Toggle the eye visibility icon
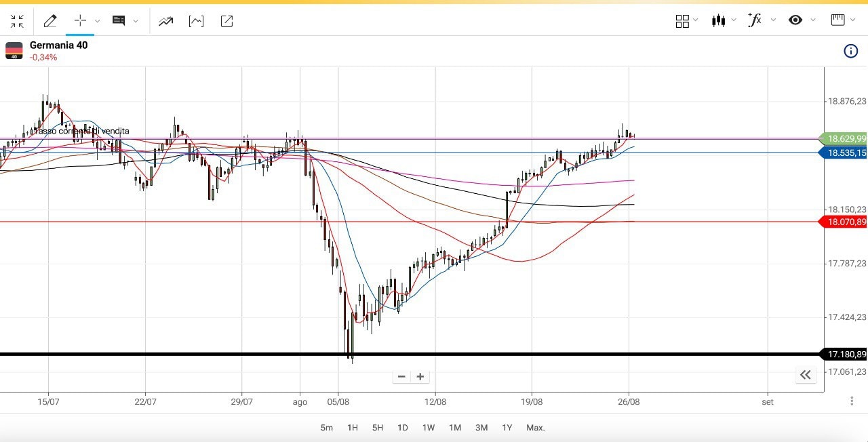Viewport: 868px width, 442px height. (795, 20)
